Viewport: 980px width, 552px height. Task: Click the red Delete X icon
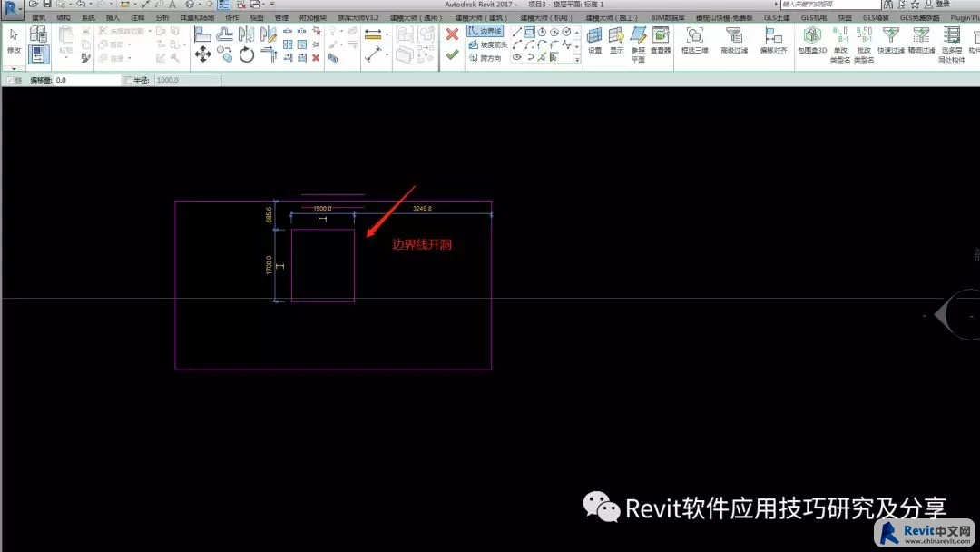tap(317, 57)
